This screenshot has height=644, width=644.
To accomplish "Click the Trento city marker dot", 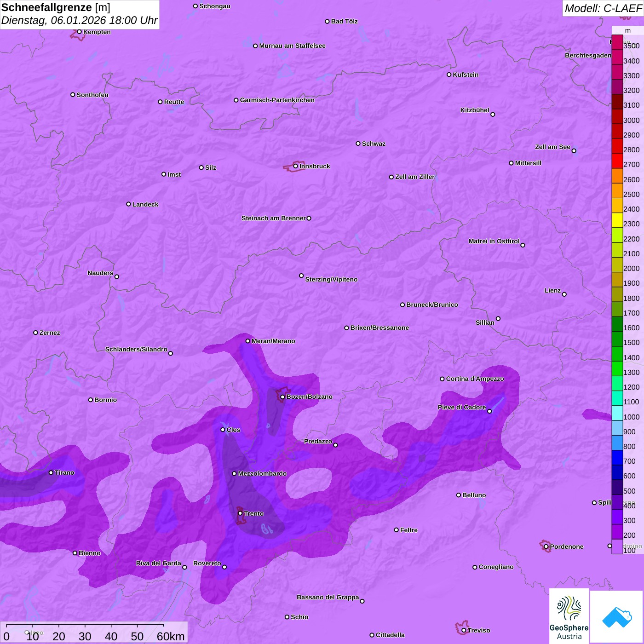I will (x=240, y=513).
